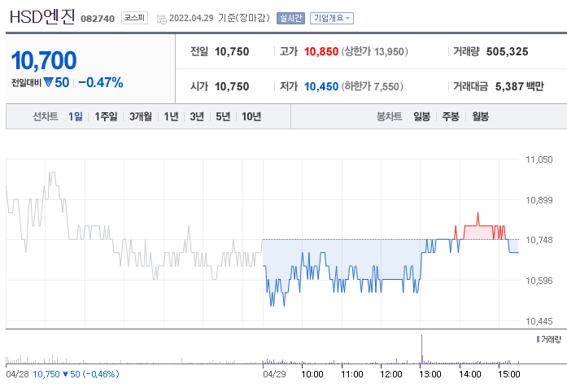Click the 시가 value 10,750
Viewport: 567px width, 392px height.
point(232,87)
